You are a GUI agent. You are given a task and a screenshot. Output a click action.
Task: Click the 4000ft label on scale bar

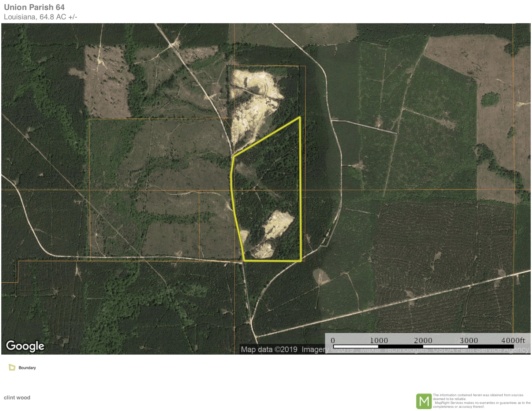point(513,340)
